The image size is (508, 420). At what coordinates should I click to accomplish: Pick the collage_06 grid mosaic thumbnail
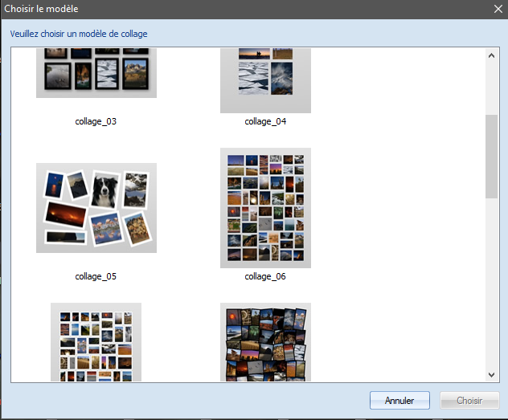(x=265, y=208)
